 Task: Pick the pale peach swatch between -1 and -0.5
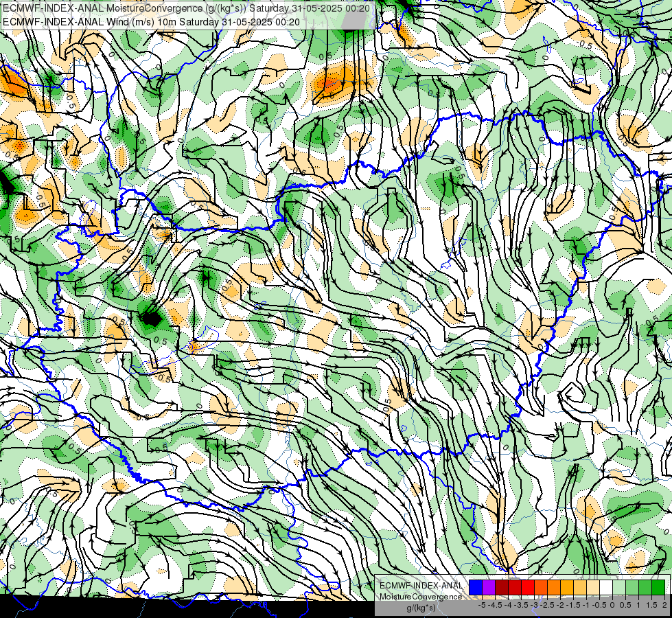click(x=593, y=588)
